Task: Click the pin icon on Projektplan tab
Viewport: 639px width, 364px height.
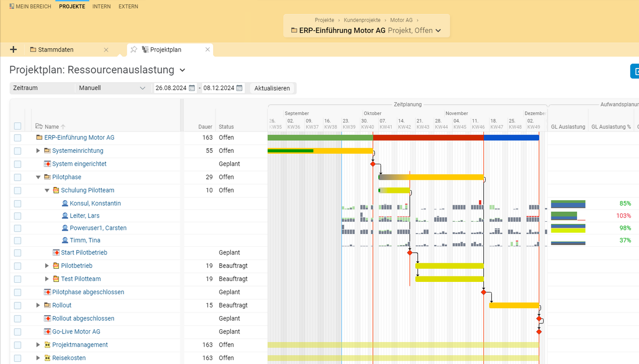Action: 133,50
